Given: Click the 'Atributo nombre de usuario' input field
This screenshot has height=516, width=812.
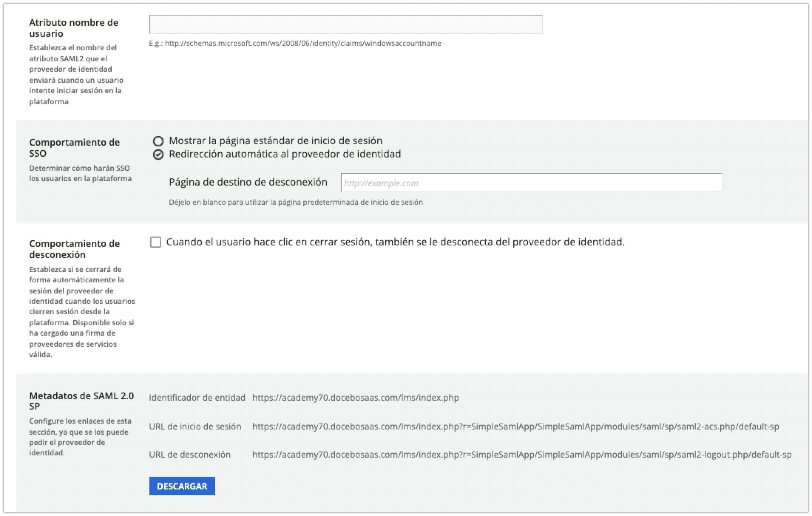Looking at the screenshot, I should click(x=346, y=24).
